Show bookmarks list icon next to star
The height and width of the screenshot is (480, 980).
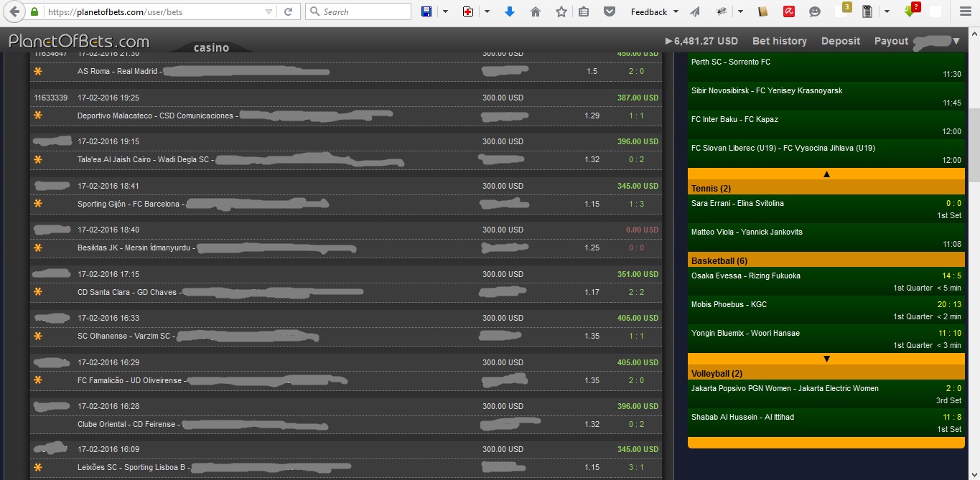tap(584, 11)
